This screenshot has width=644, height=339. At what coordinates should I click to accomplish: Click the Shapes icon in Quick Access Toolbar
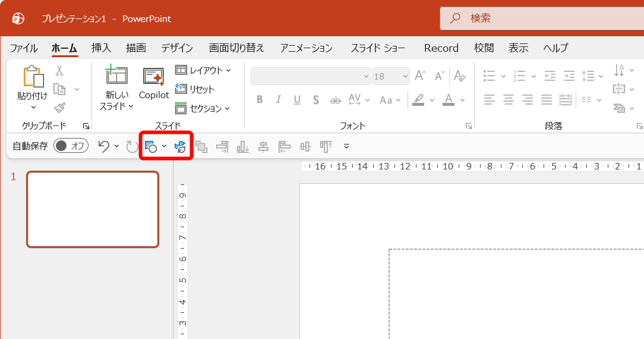pyautogui.click(x=151, y=146)
